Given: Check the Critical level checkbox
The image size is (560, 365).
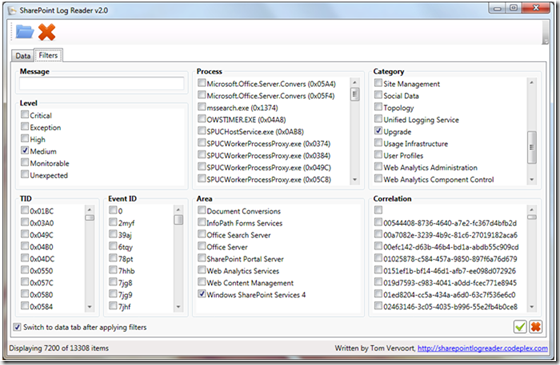Looking at the screenshot, I should click(25, 115).
